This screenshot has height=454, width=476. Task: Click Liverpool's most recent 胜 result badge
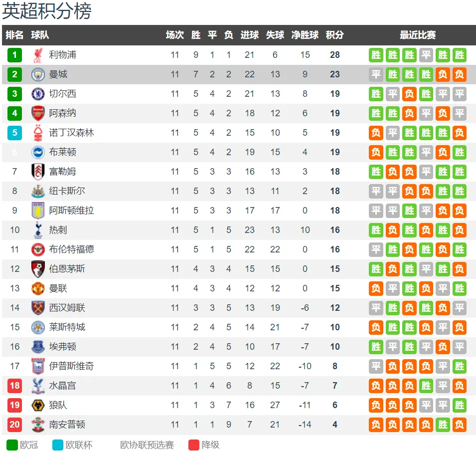[460, 55]
